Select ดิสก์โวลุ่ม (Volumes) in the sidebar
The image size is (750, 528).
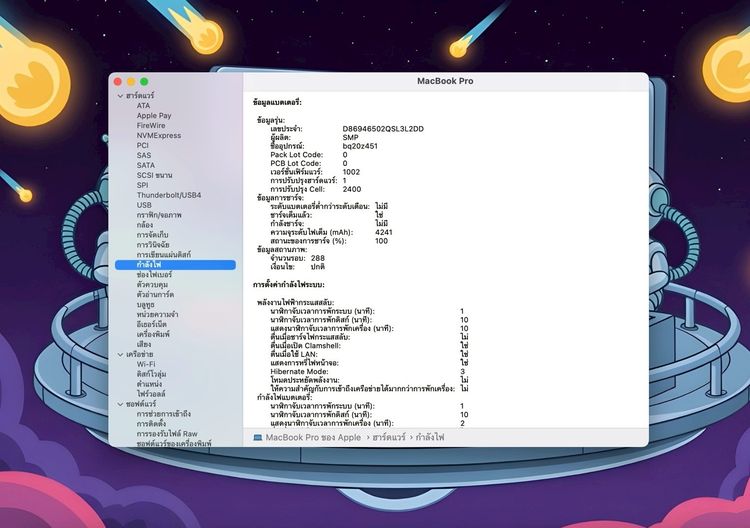click(152, 374)
